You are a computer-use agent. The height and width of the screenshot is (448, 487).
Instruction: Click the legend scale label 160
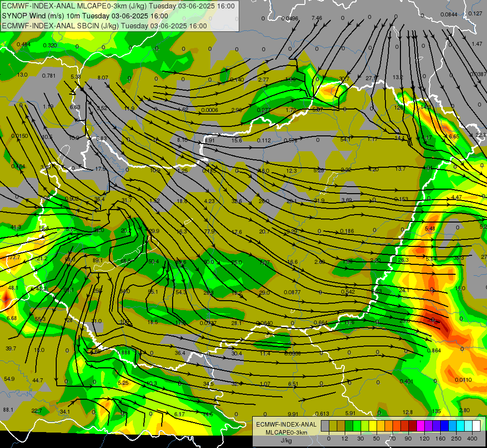(x=440, y=439)
